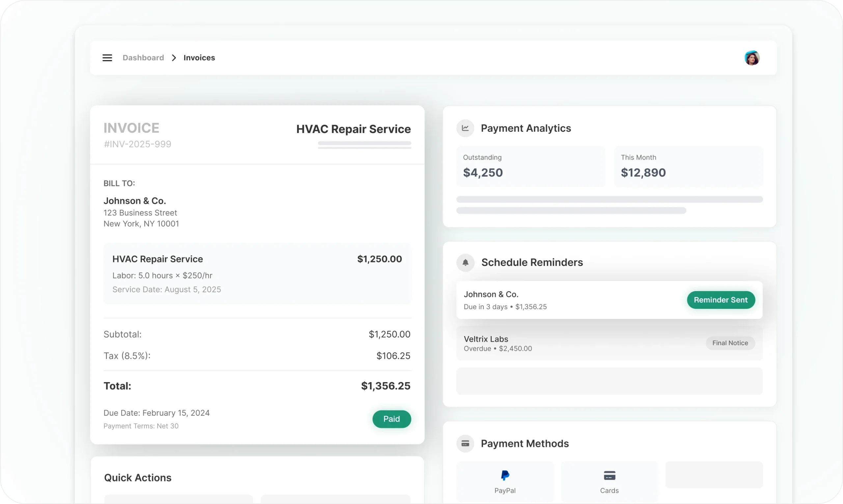
Task: Select the PayPal logo icon
Action: pyautogui.click(x=505, y=475)
